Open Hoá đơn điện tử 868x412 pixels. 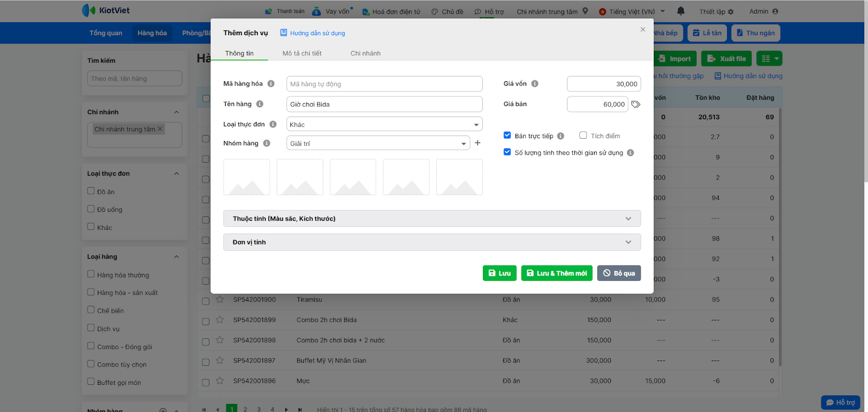tap(391, 11)
